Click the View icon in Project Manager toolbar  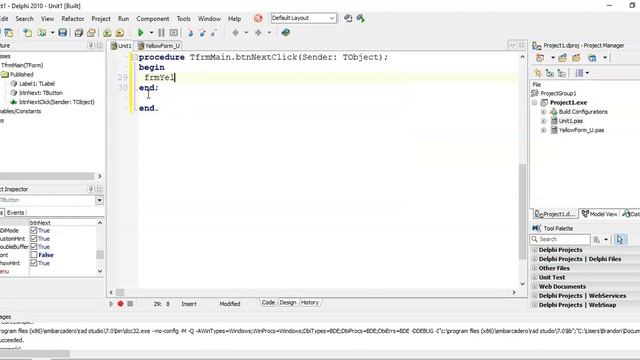tap(592, 58)
